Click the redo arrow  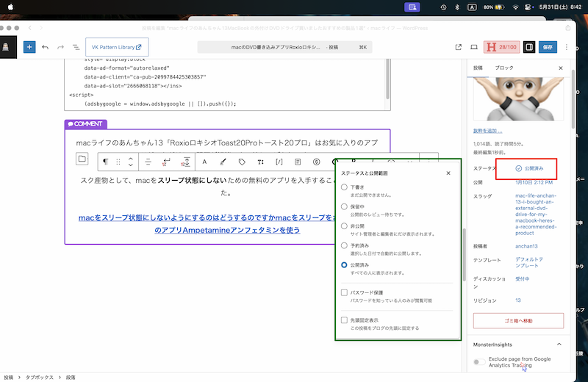coord(60,47)
